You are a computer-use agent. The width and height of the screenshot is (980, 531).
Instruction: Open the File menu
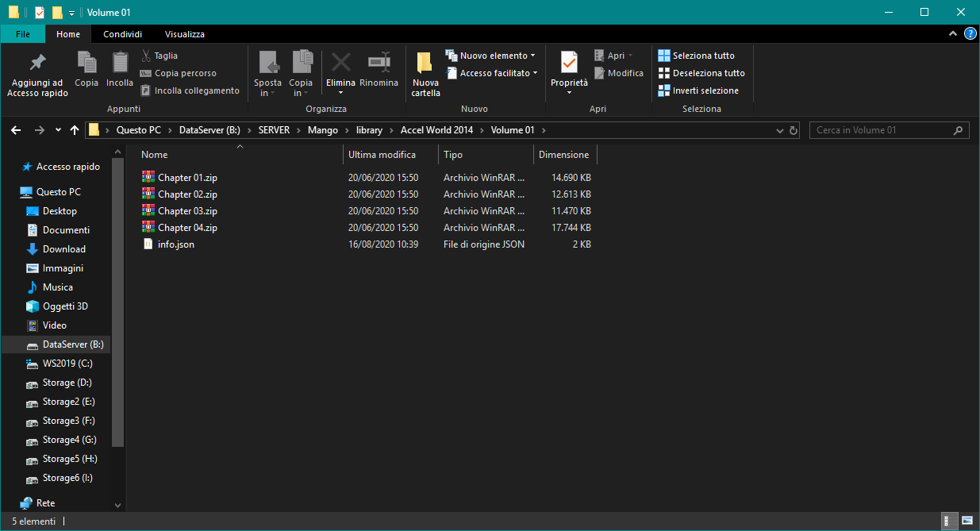pyautogui.click(x=23, y=33)
